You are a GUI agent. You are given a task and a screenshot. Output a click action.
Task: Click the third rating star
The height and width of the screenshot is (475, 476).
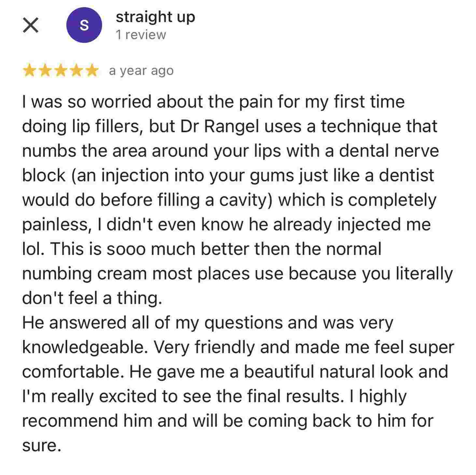tap(61, 71)
